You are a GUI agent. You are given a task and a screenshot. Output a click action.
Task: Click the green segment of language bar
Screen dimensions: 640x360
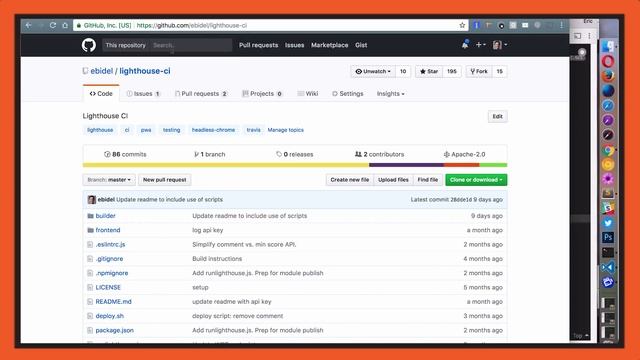click(x=493, y=165)
